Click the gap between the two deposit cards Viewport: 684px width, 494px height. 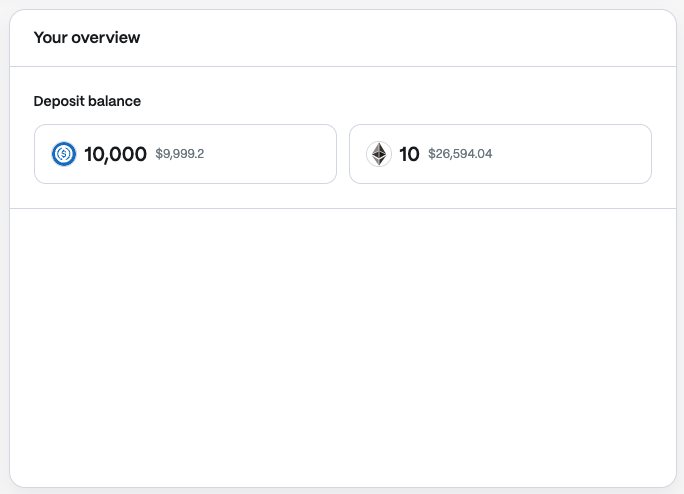click(343, 154)
